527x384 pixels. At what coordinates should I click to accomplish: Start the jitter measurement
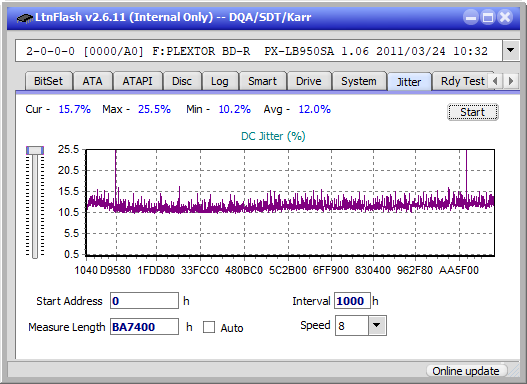[x=472, y=112]
